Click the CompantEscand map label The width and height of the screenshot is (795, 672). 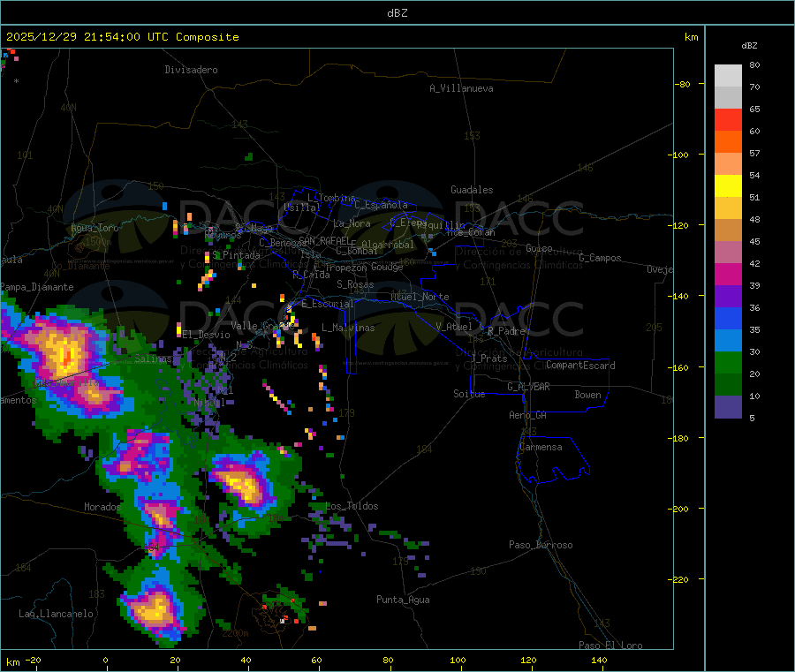point(580,365)
